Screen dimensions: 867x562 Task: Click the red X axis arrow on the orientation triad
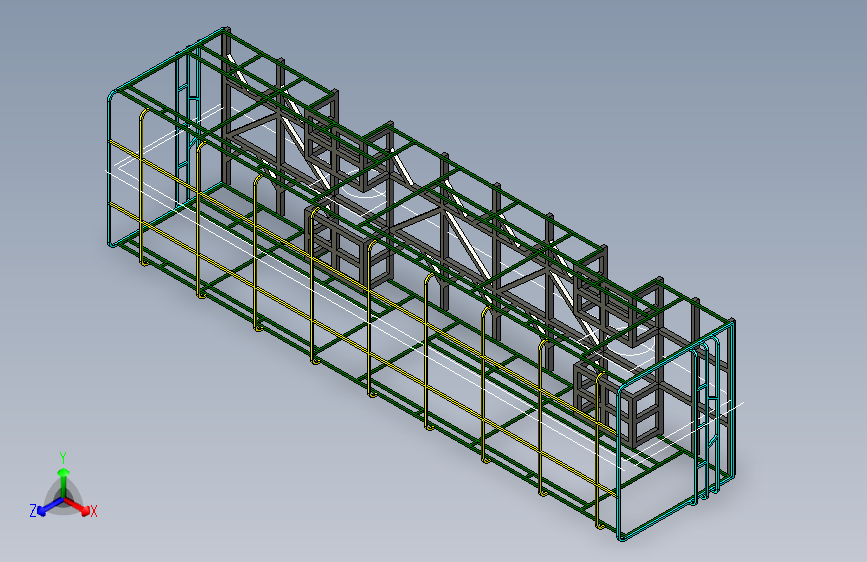point(77,506)
